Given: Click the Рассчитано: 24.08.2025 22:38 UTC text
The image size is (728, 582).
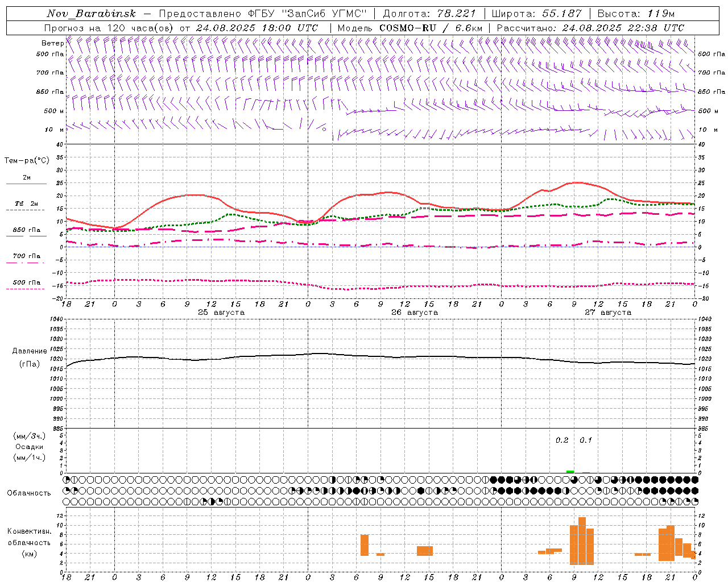Looking at the screenshot, I should pyautogui.click(x=590, y=28).
